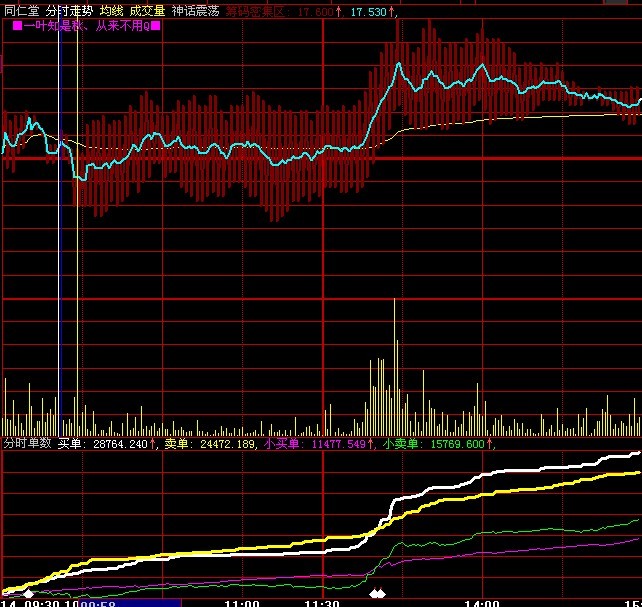Click the diamond marker near 09:30
Screen dimensions: 642x607
(x=28, y=593)
